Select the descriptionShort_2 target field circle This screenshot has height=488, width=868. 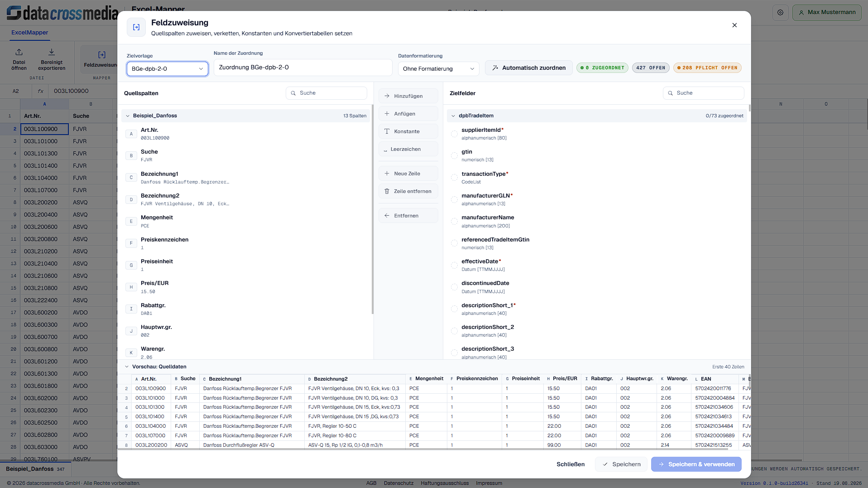[x=454, y=331]
